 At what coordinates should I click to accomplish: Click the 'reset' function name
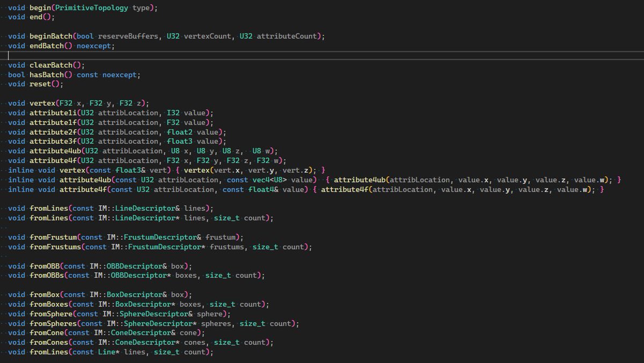[40, 84]
